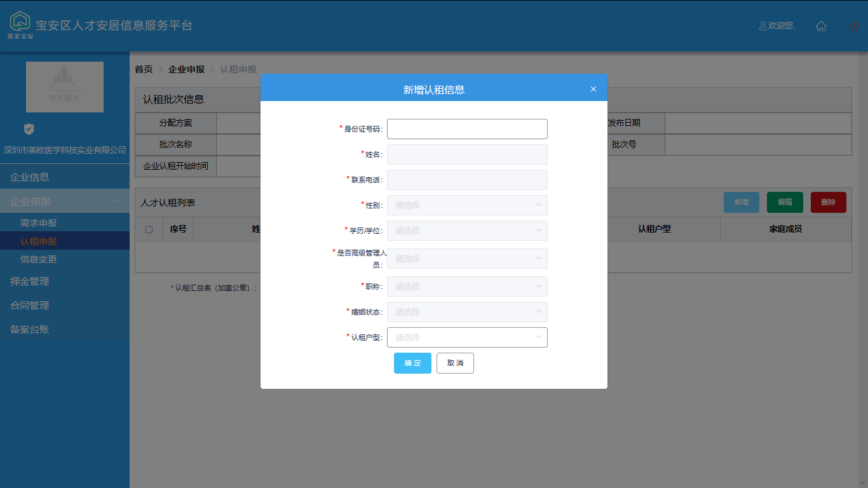Expand the 学历/学位 dropdown
Screen dimensions: 868x488
point(467,231)
